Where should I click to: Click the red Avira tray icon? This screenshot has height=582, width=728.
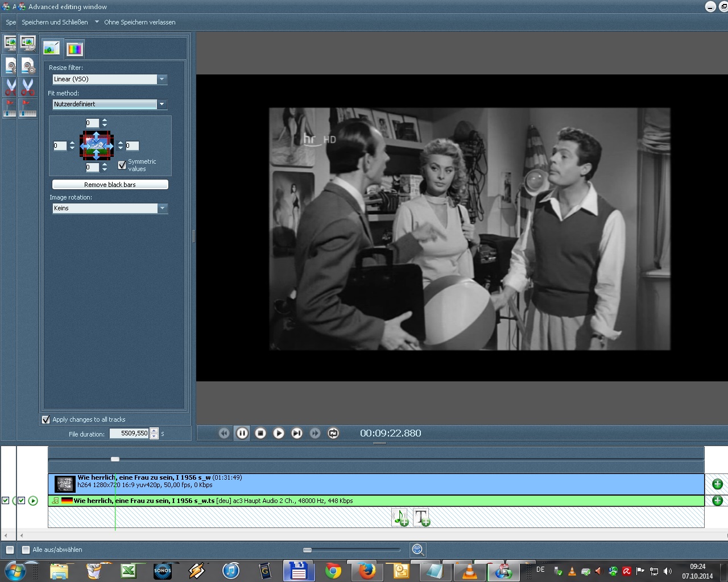627,571
